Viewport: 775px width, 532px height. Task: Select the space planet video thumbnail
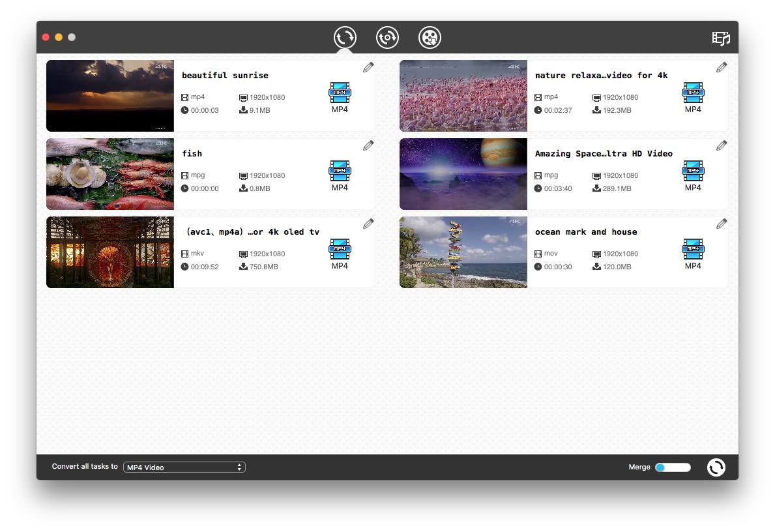point(463,174)
